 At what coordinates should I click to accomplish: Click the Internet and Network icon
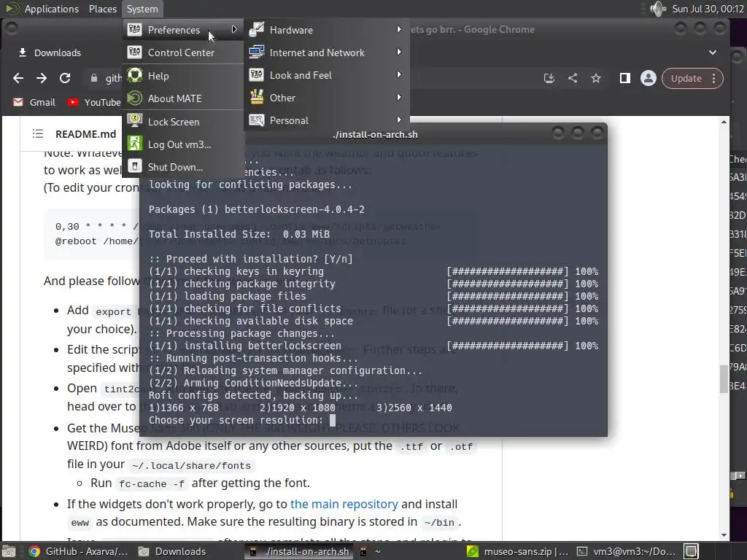pyautogui.click(x=256, y=52)
